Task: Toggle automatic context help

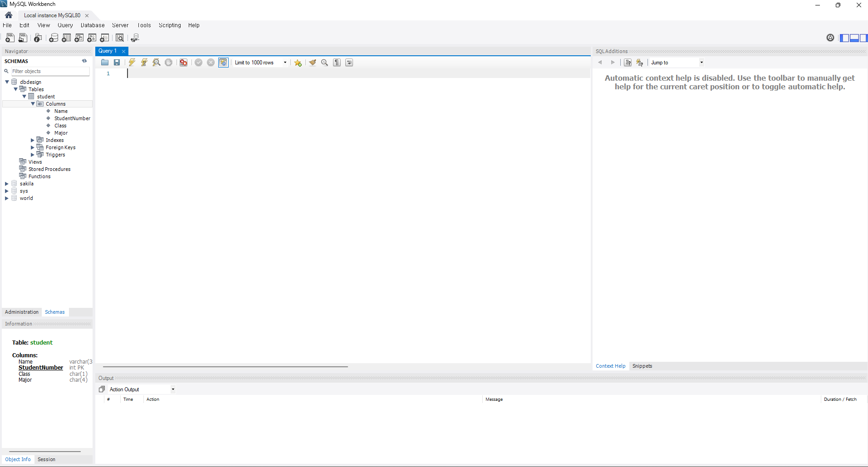Action: coord(640,63)
